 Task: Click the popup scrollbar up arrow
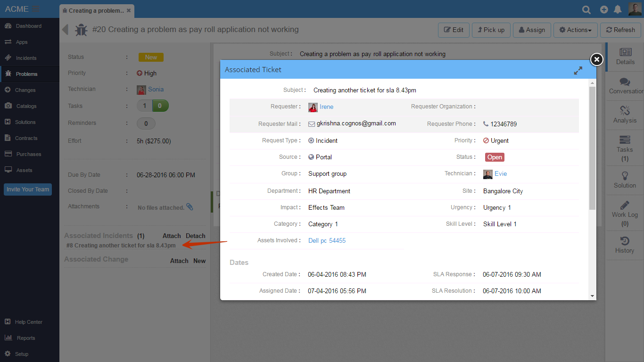(x=593, y=82)
